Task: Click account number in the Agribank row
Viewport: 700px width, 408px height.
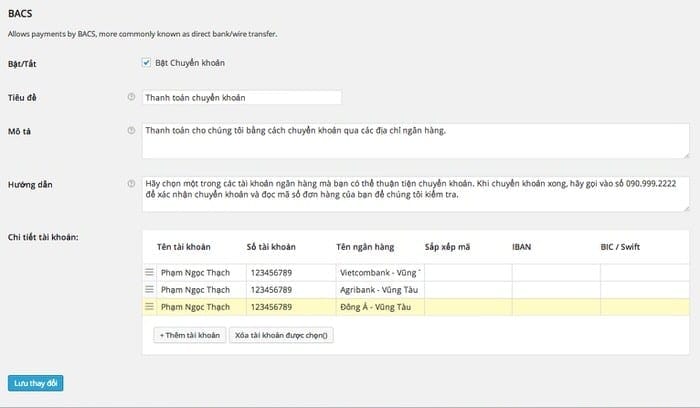Action: (291, 290)
